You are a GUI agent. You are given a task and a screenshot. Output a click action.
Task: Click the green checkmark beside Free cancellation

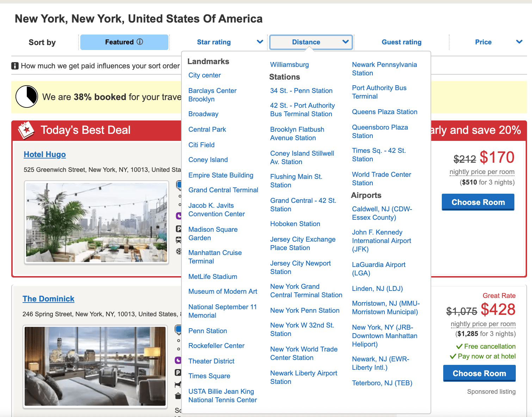click(x=460, y=346)
